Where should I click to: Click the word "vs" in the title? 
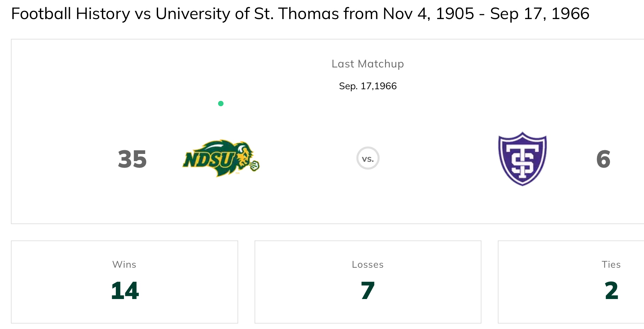143,14
